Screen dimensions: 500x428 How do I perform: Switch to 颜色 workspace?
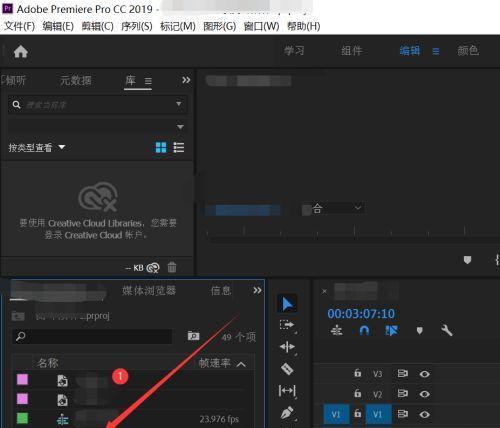tap(468, 51)
